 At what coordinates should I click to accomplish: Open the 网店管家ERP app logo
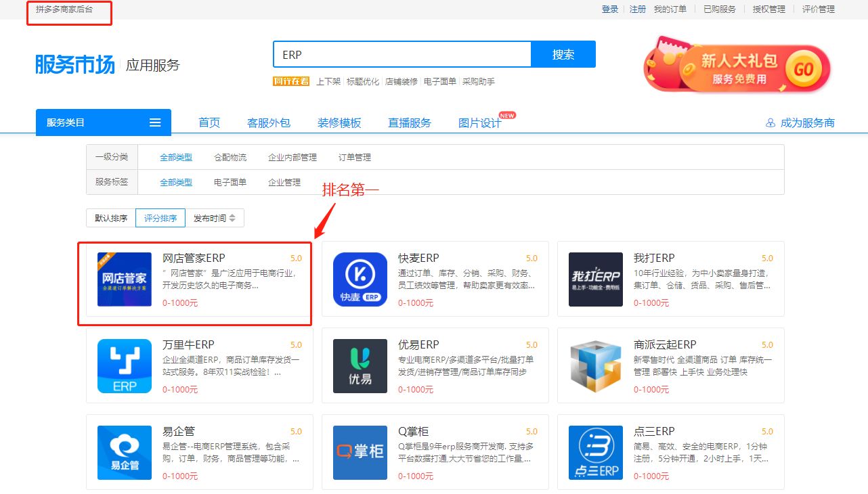(x=125, y=279)
